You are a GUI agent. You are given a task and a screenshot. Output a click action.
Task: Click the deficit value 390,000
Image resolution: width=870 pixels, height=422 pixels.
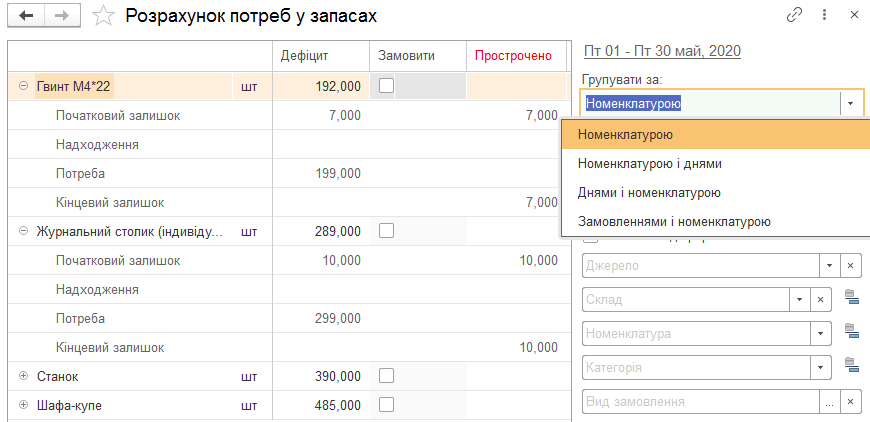tap(338, 377)
